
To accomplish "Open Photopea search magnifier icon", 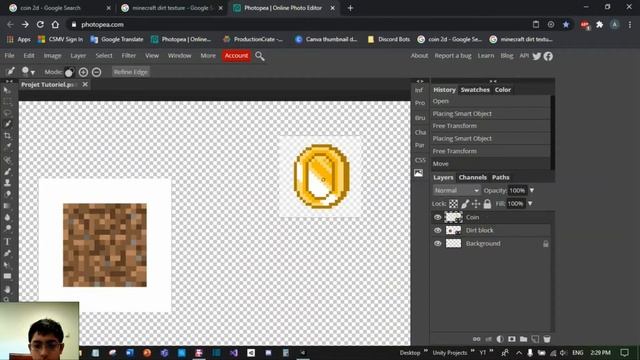I will (260, 56).
